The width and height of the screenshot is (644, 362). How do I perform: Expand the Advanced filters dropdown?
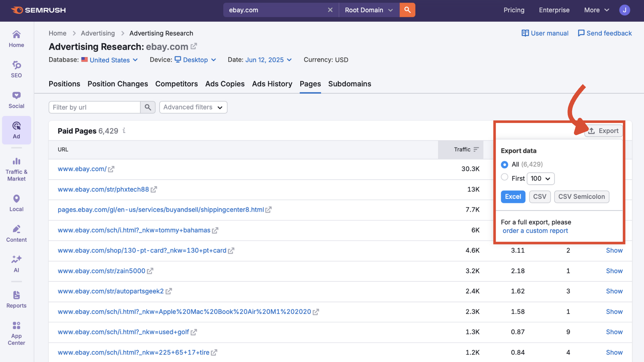[x=193, y=107]
